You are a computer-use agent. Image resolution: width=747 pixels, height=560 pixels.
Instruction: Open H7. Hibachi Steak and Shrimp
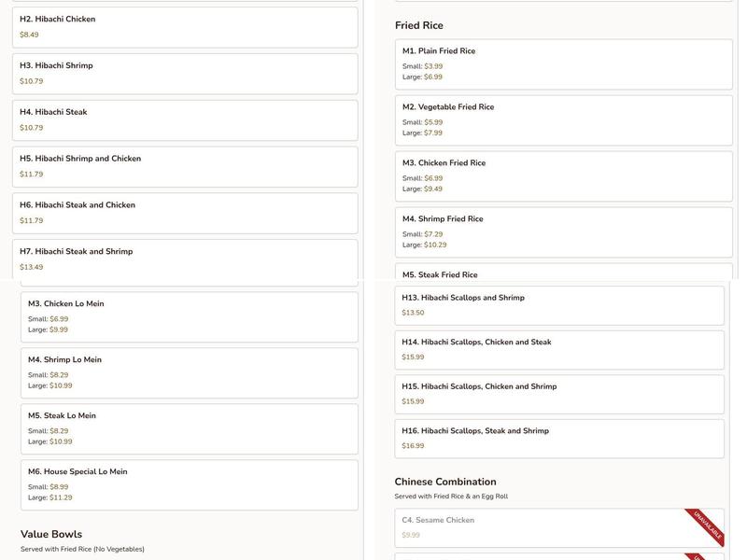[184, 259]
